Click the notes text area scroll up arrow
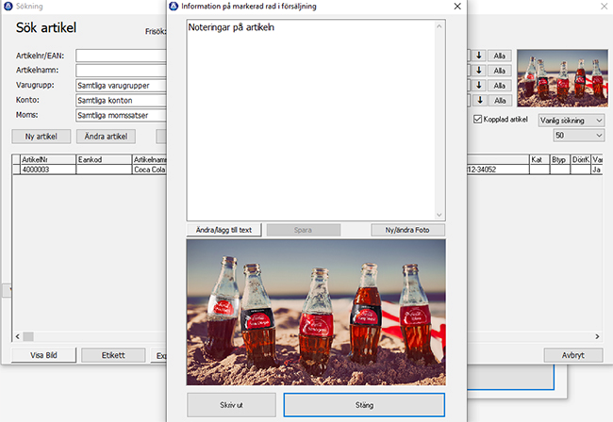This screenshot has width=613, height=422. 439,26
